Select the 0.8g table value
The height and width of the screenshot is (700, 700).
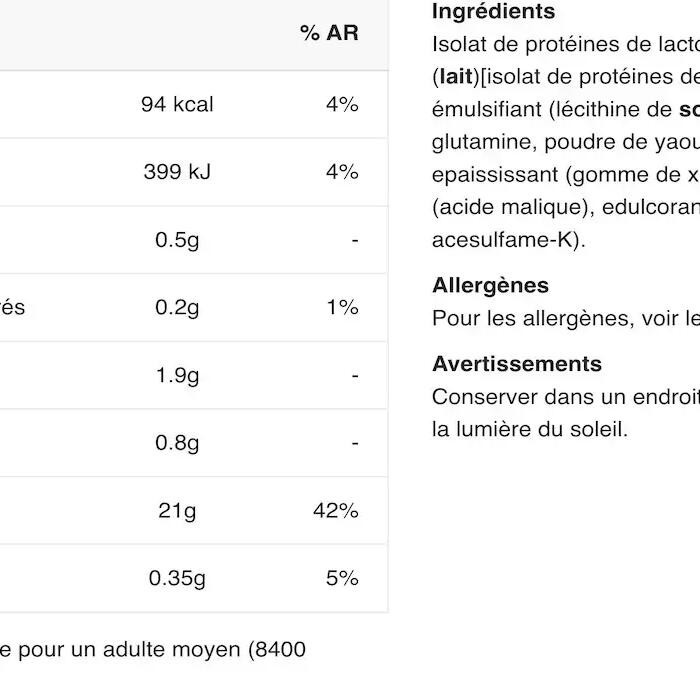tap(177, 443)
